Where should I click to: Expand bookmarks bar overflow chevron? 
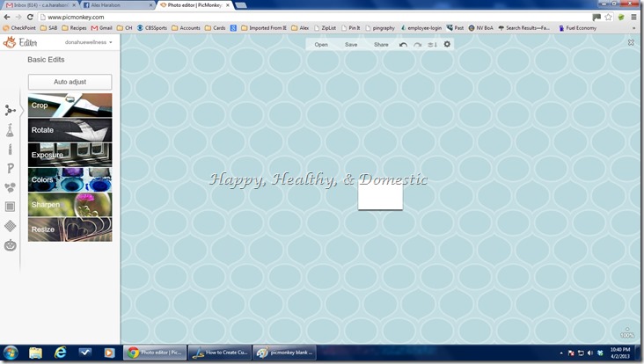[x=634, y=28]
